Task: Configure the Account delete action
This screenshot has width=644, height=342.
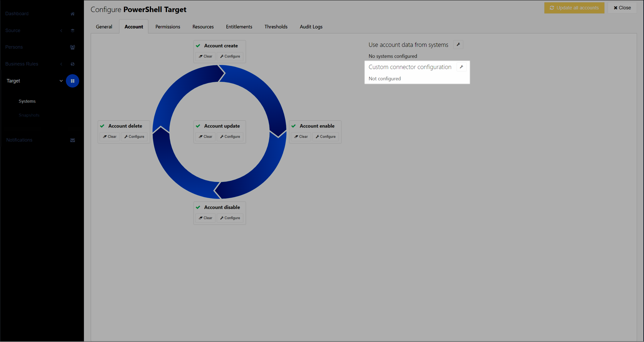Action: (x=134, y=137)
